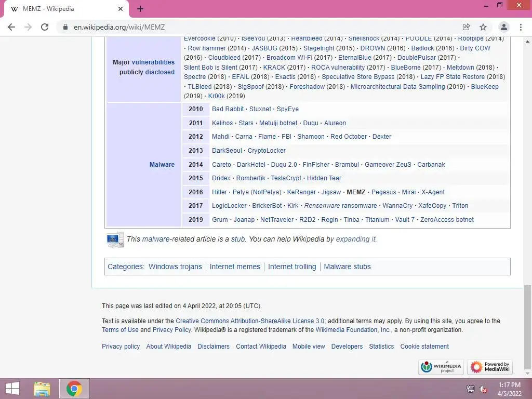The height and width of the screenshot is (399, 532).
Task: Click the network tray icon
Action: pos(470,389)
